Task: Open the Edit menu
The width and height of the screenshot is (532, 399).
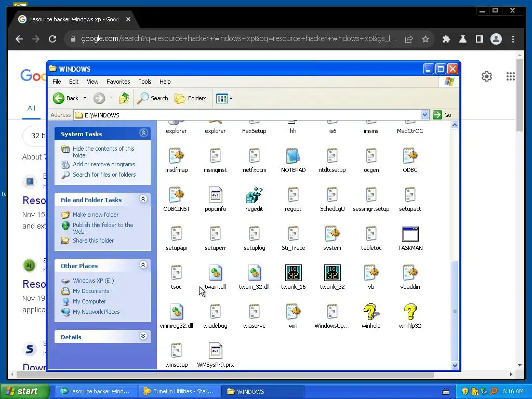Action: tap(74, 82)
